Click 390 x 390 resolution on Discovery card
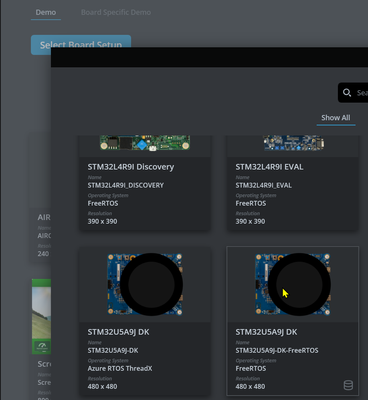The width and height of the screenshot is (368, 400). [x=102, y=221]
